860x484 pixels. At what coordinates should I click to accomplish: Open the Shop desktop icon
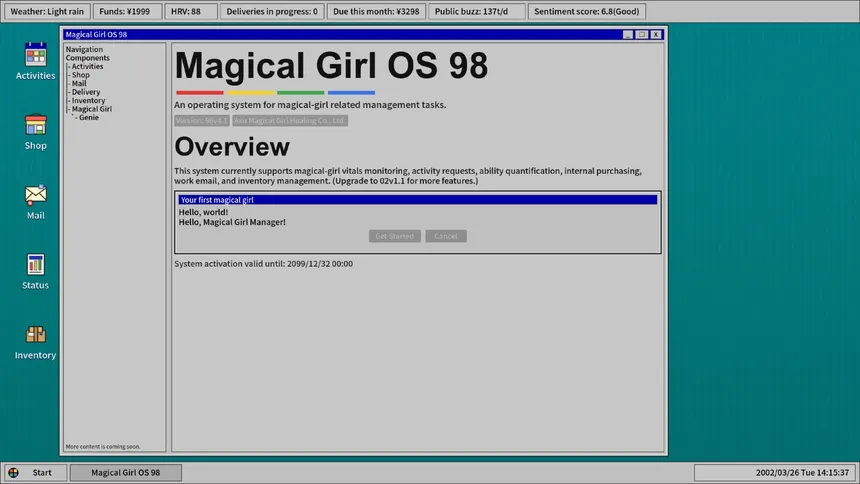(36, 125)
